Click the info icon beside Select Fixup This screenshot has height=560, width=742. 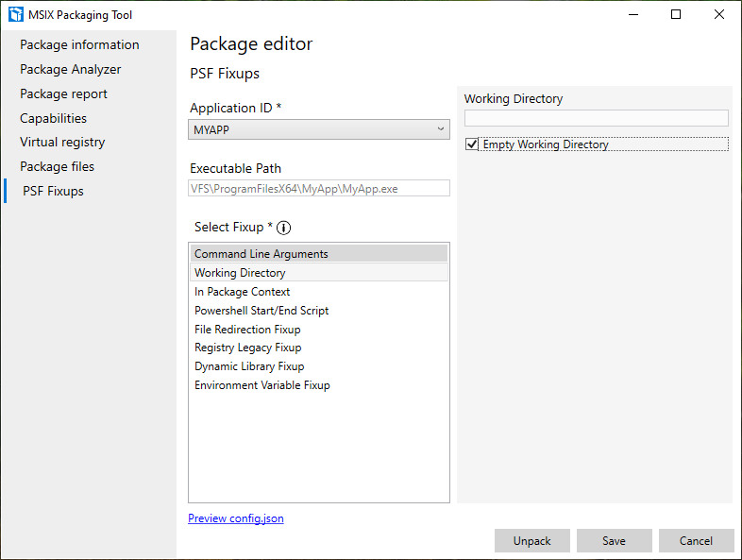coord(283,228)
